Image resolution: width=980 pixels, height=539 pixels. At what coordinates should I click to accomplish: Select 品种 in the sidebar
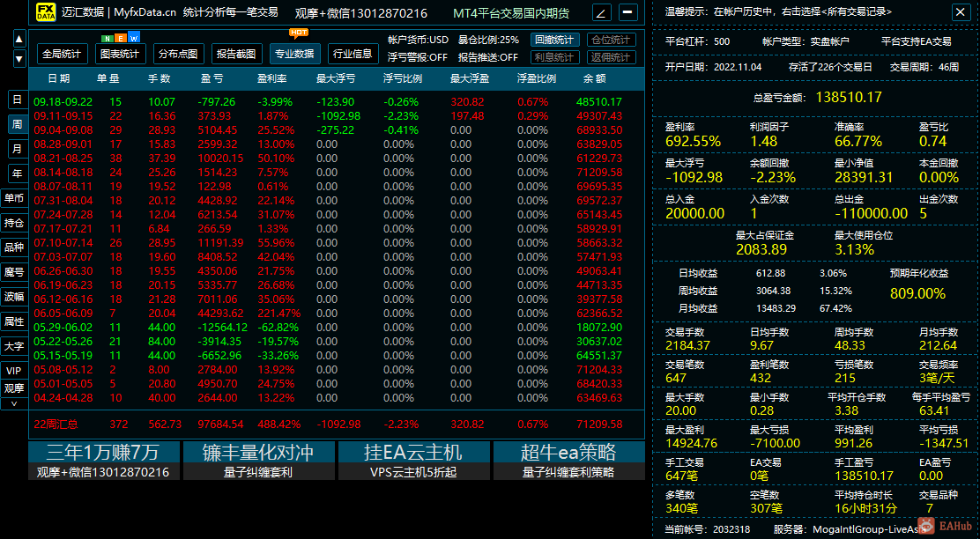click(x=14, y=247)
